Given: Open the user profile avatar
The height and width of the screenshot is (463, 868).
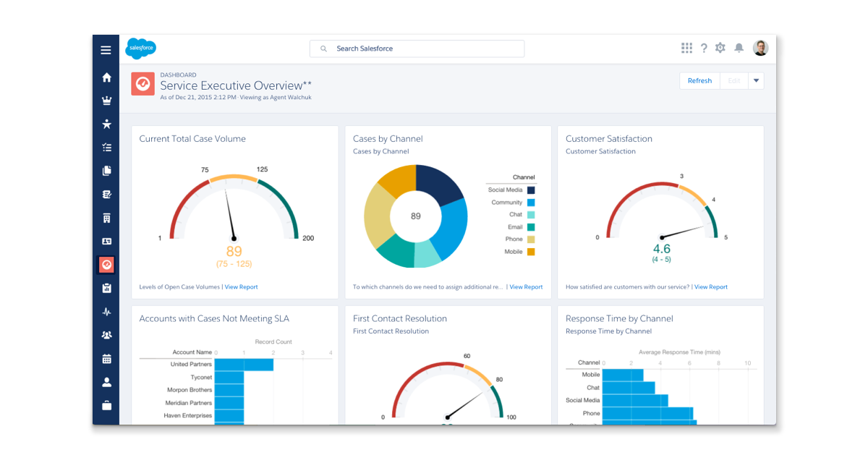Looking at the screenshot, I should 760,48.
